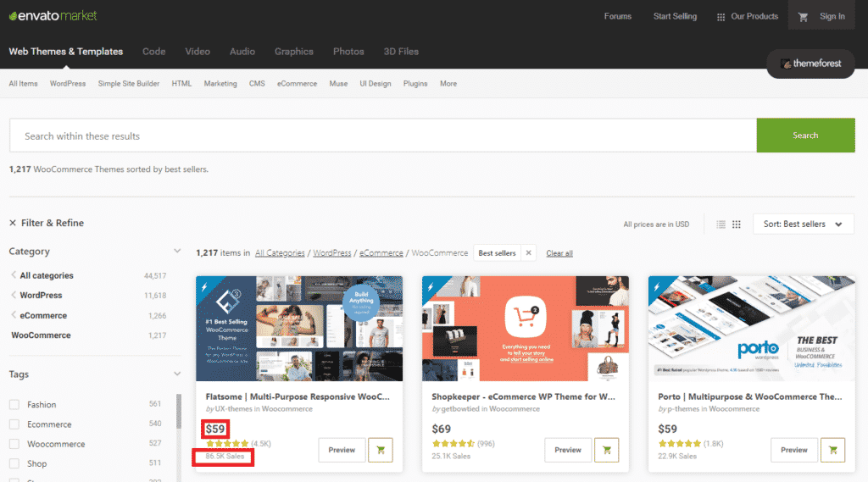Select CMS submenu item
This screenshot has height=482, width=868.
pos(257,84)
